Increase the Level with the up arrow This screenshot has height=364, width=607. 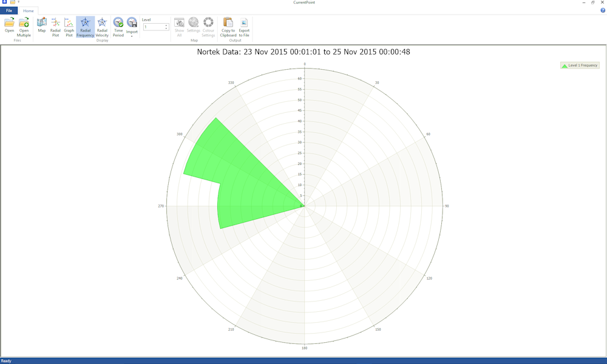tap(166, 25)
